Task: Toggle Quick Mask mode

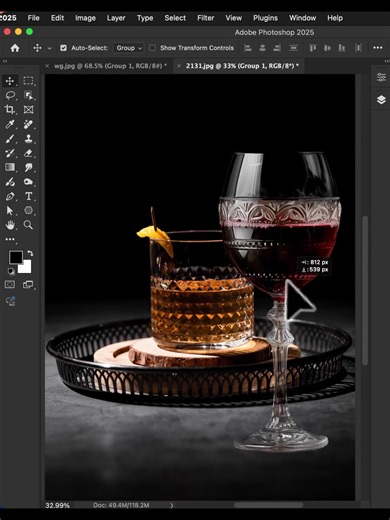Action: tap(10, 284)
